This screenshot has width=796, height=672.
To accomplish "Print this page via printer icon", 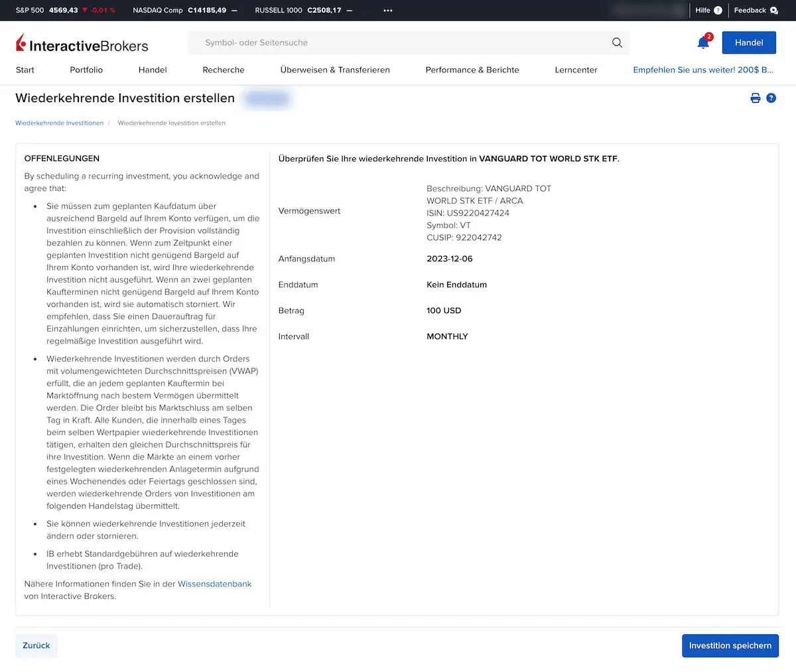I will pos(755,98).
